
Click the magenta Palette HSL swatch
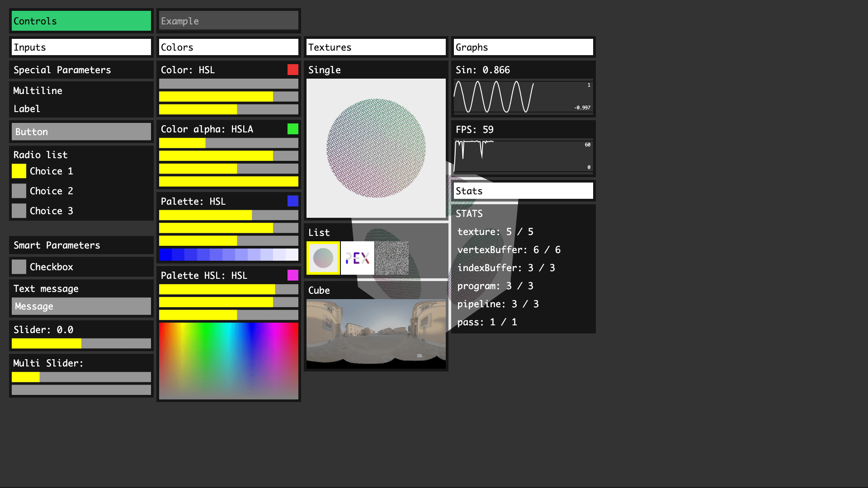292,275
